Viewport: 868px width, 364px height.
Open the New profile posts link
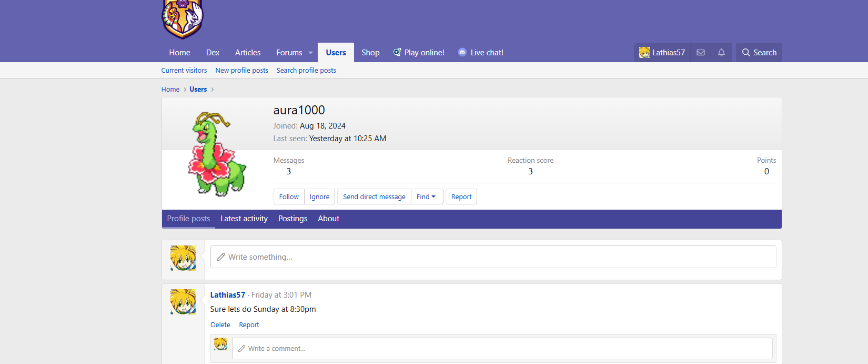241,70
